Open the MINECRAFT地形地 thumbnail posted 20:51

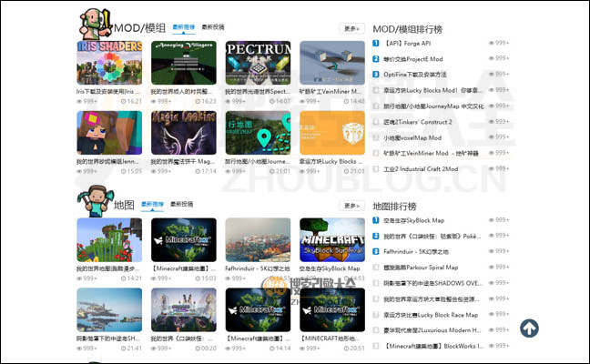332,309
